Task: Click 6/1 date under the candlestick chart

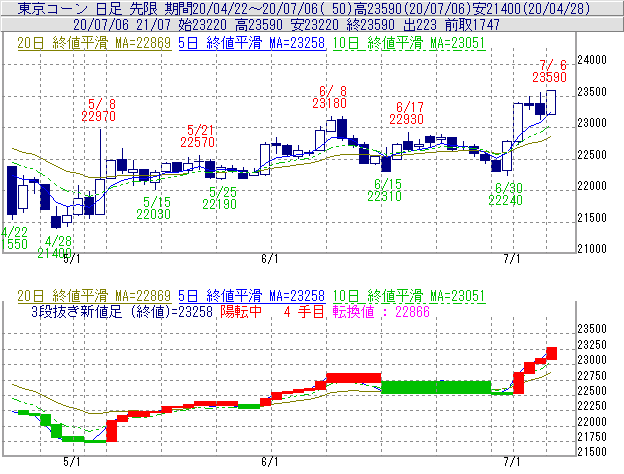Action: point(270,259)
